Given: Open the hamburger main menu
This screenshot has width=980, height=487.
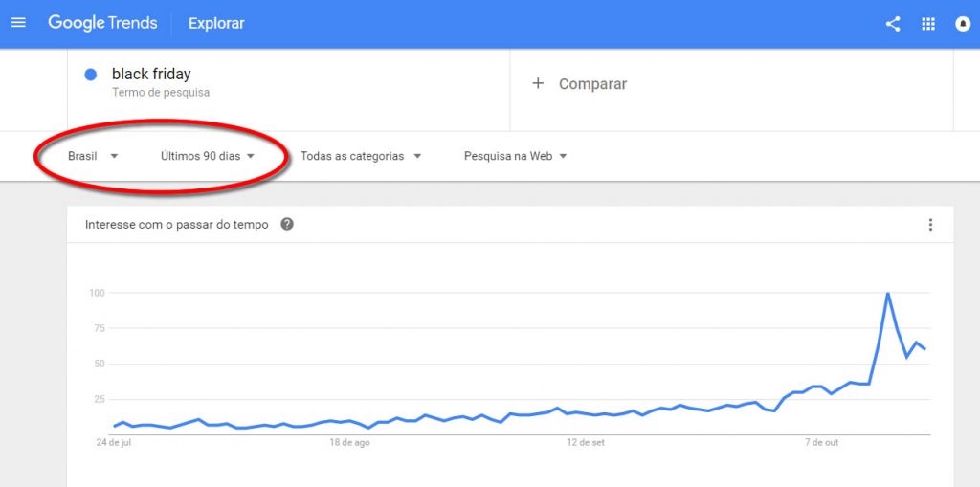Looking at the screenshot, I should 18,23.
